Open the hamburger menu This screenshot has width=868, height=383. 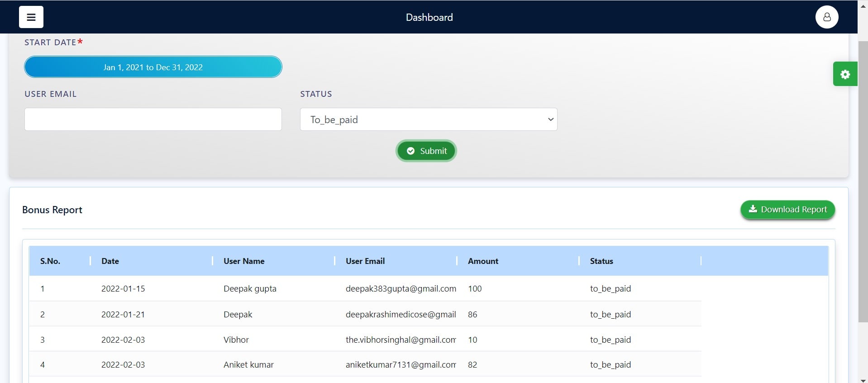[31, 17]
